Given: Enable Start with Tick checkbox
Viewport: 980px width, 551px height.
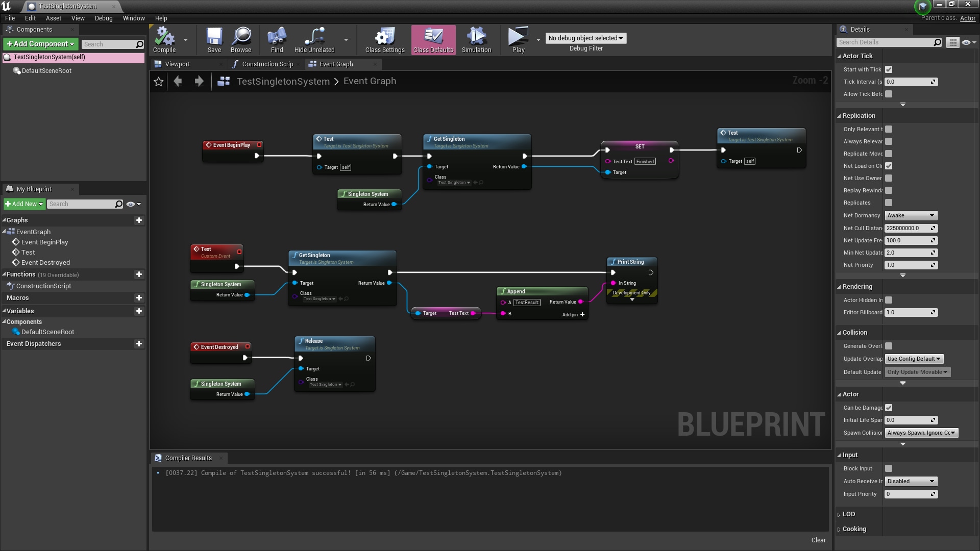Looking at the screenshot, I should 889,69.
